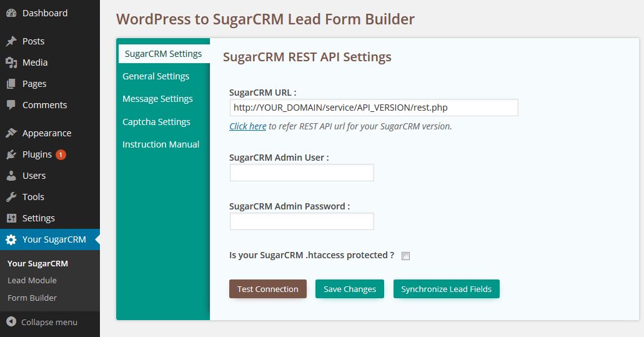The height and width of the screenshot is (337, 644).
Task: Click the Plugins plug icon
Action: point(11,154)
